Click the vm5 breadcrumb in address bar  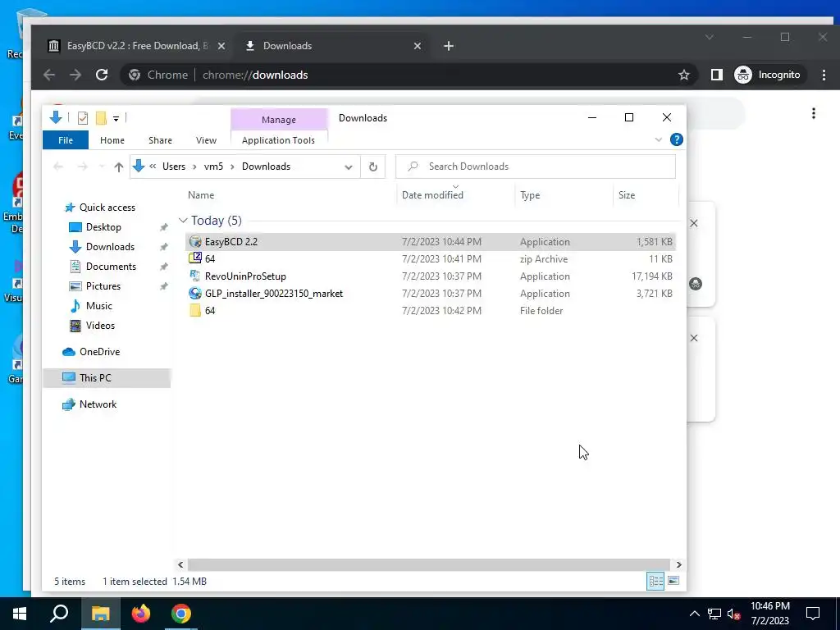pos(213,167)
